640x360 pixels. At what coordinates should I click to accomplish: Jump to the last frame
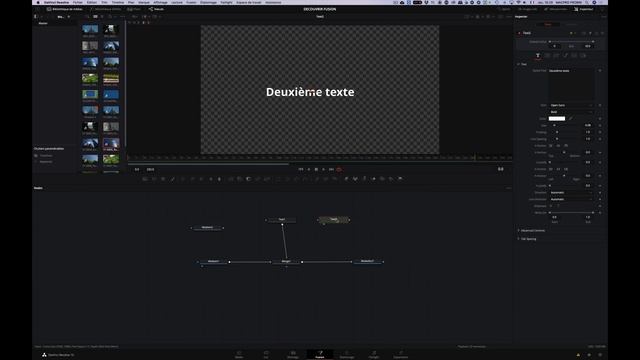(331, 169)
